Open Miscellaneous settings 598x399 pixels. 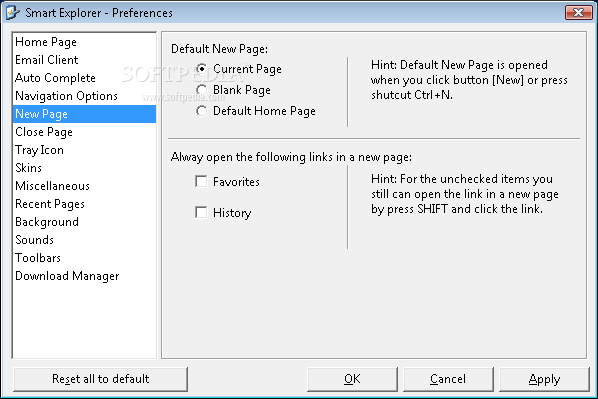(x=84, y=186)
